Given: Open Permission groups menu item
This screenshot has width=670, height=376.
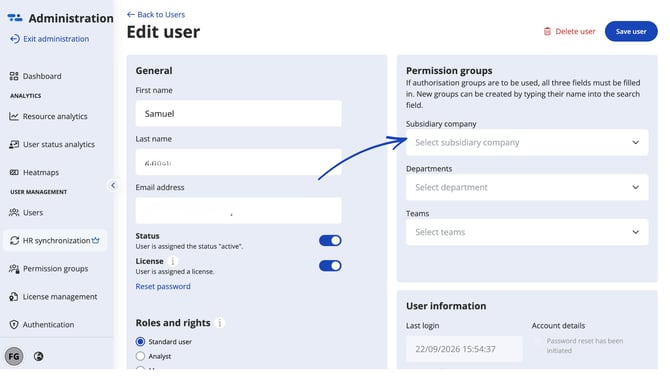Looking at the screenshot, I should (56, 269).
